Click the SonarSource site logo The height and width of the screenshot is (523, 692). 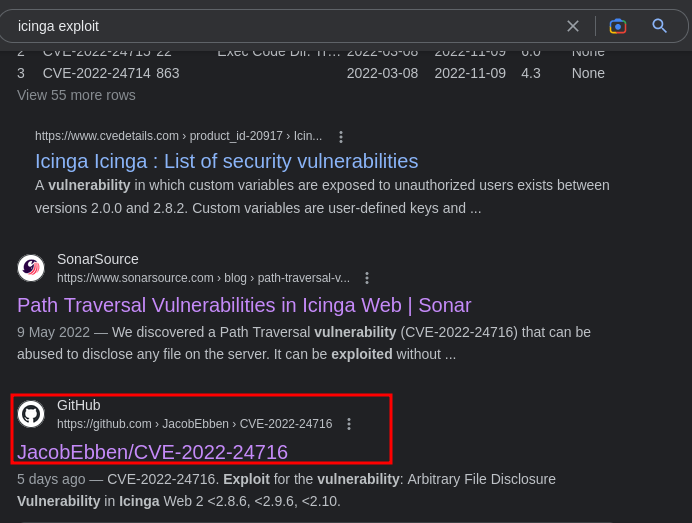pyautogui.click(x=31, y=268)
